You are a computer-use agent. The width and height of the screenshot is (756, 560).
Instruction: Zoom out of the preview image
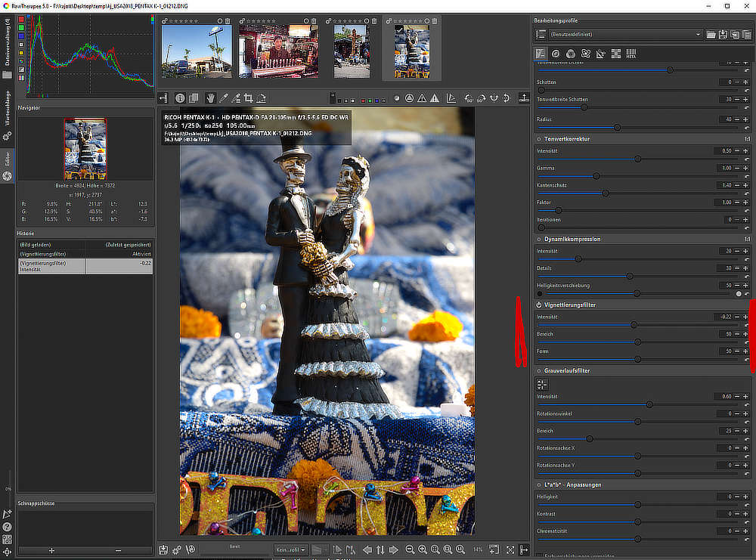(x=410, y=549)
